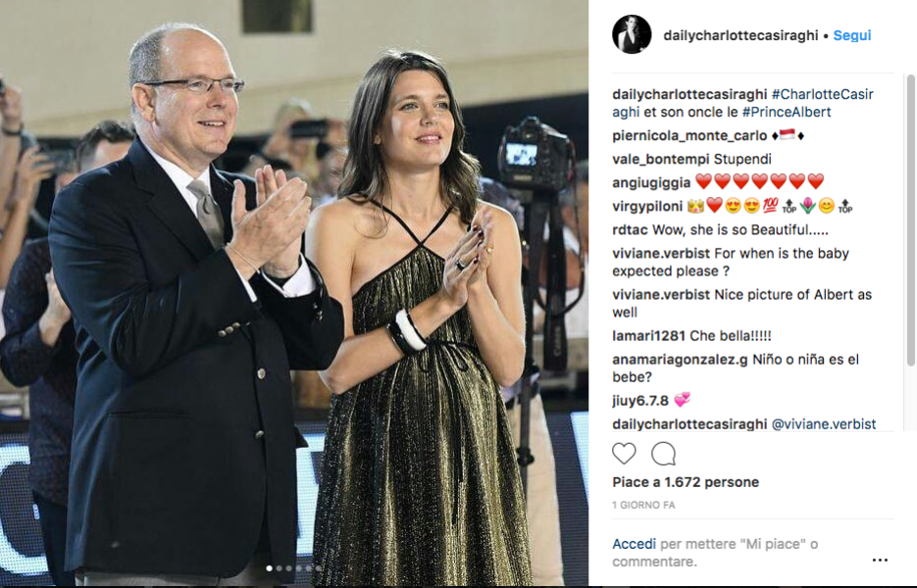Open the three-dot more options menu
Image resolution: width=917 pixels, height=588 pixels.
point(880,560)
